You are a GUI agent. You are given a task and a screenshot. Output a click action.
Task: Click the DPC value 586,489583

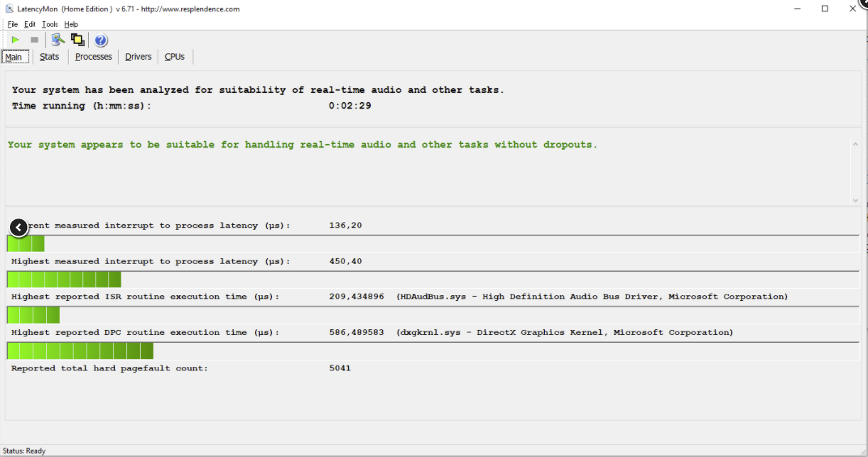pyautogui.click(x=357, y=332)
